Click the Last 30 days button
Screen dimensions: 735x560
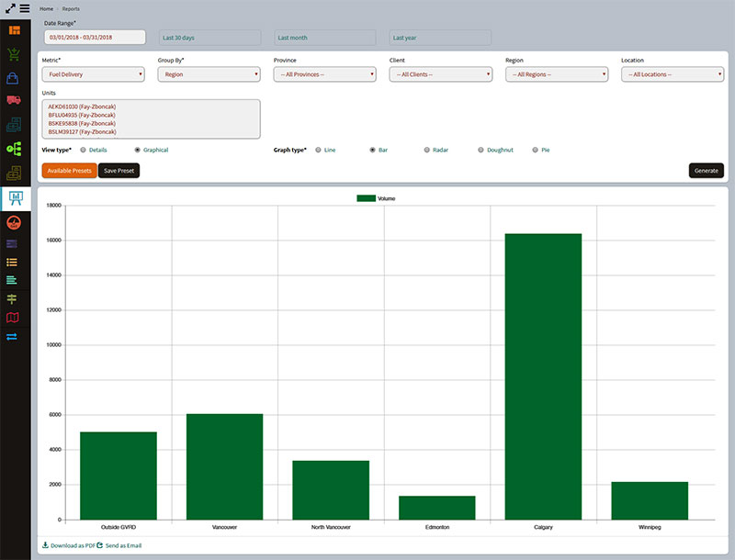[210, 38]
